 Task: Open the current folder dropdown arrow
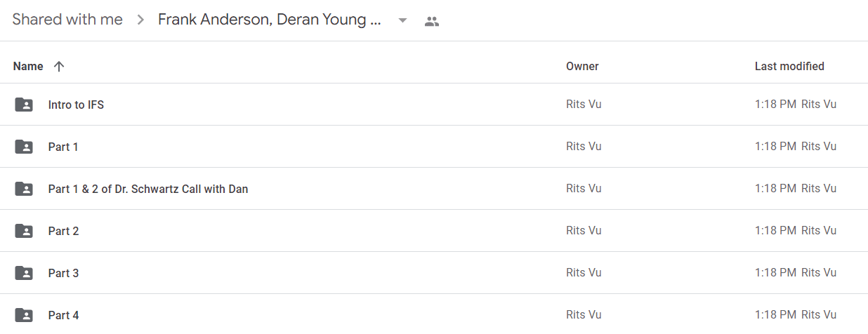(x=402, y=20)
